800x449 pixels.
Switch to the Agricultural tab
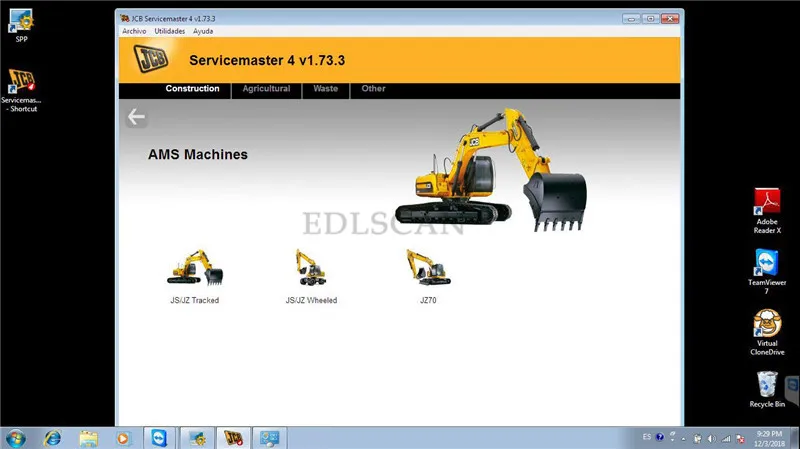click(x=266, y=89)
